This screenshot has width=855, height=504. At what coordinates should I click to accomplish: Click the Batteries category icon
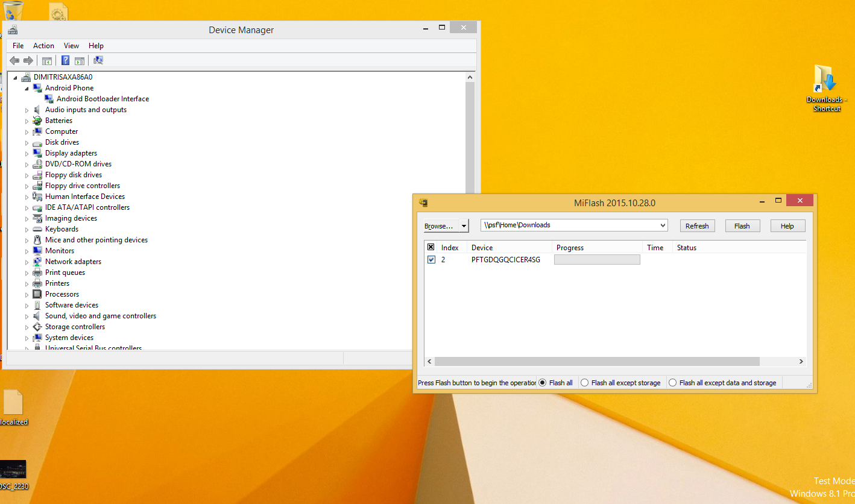tap(37, 121)
